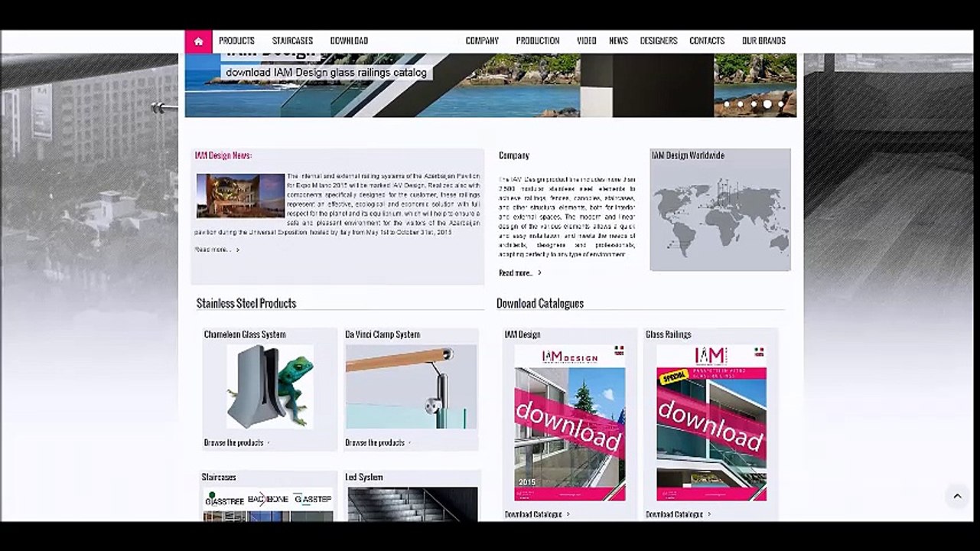Open the Led System card image
Viewport: 980px width, 551px height.
click(413, 504)
